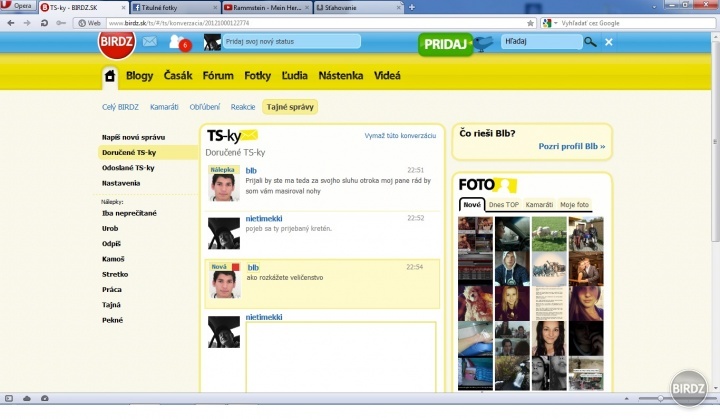Screen dimensions: 720x419
Task: Filter by the Urob label
Action: click(x=110, y=228)
